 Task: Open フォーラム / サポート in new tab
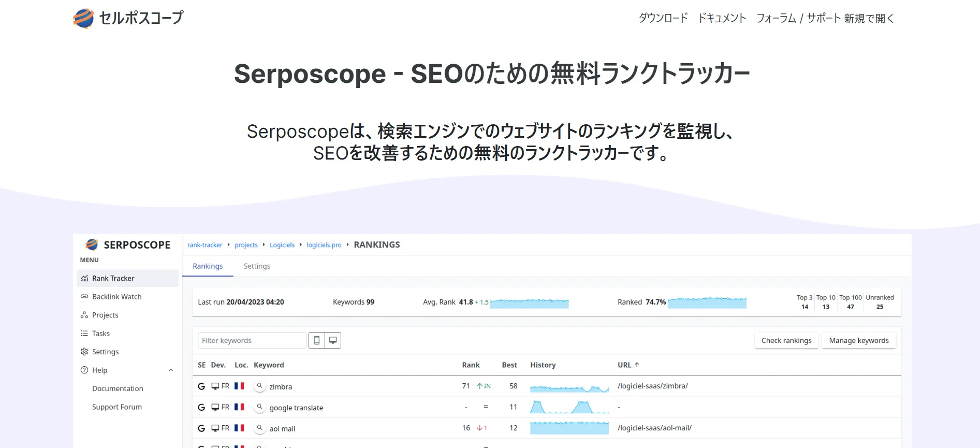pyautogui.click(x=826, y=18)
